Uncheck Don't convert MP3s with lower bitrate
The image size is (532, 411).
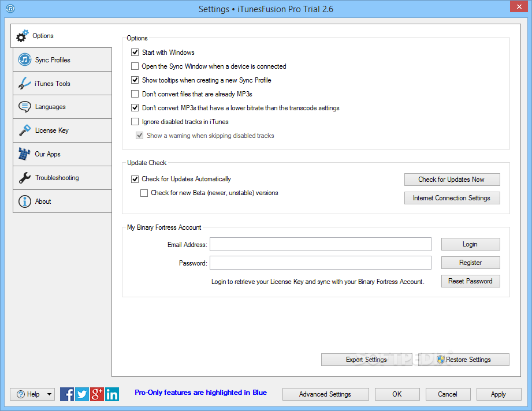[135, 108]
